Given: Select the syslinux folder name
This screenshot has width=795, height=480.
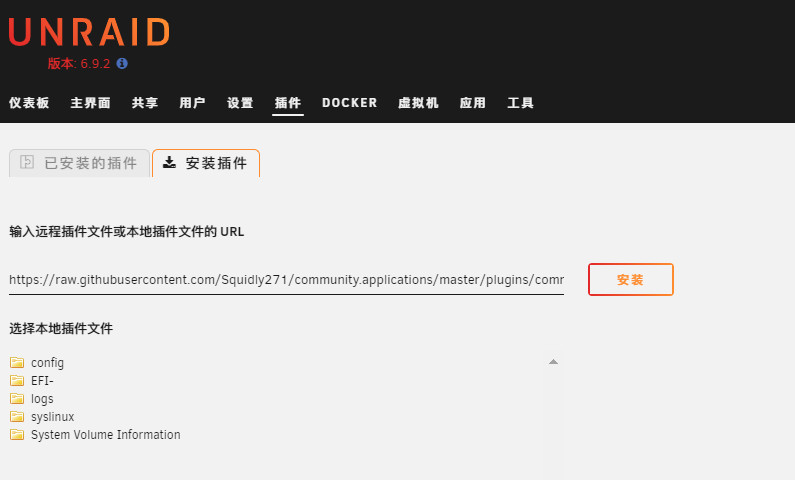Looking at the screenshot, I should [52, 417].
